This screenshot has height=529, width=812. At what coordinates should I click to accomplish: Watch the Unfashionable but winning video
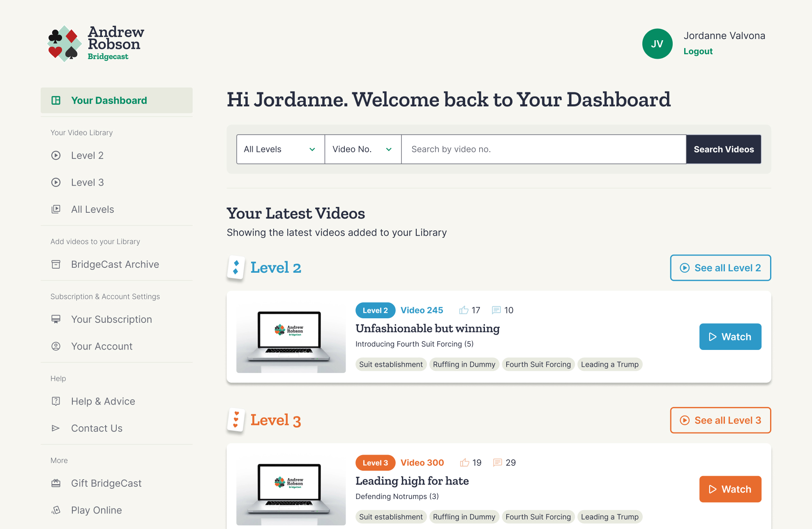[730, 336]
